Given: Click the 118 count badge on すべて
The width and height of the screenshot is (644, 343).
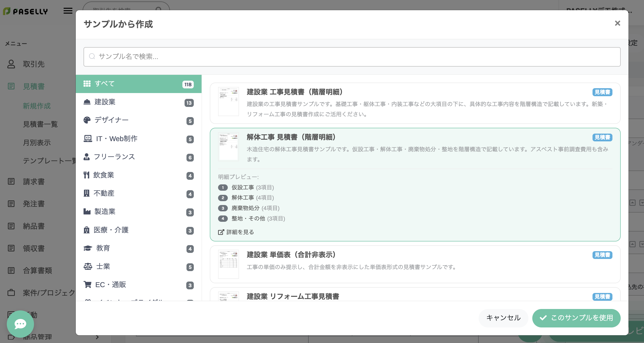Looking at the screenshot, I should pos(188,85).
